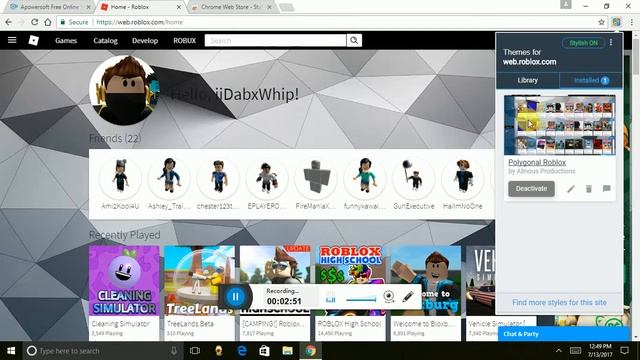
Task: Click the browser address bar URL
Action: [x=140, y=22]
